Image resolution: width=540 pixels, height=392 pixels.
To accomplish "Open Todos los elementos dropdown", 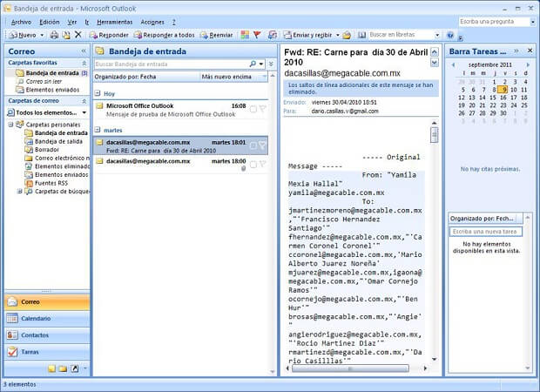I will pyautogui.click(x=84, y=112).
